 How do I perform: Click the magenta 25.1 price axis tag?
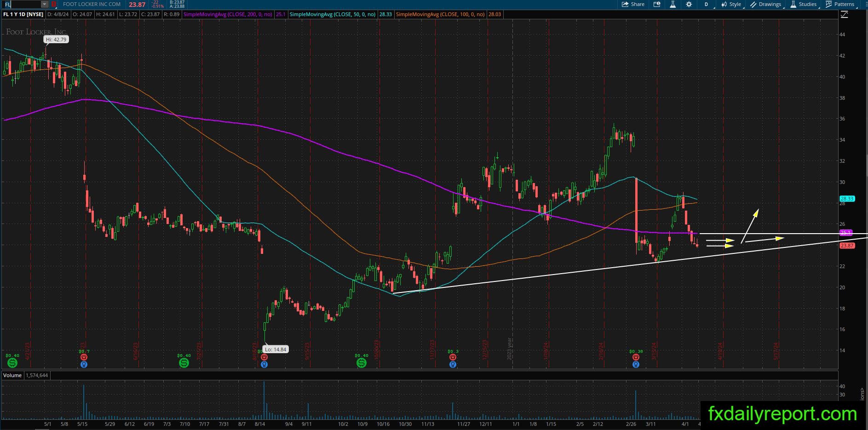coord(846,233)
